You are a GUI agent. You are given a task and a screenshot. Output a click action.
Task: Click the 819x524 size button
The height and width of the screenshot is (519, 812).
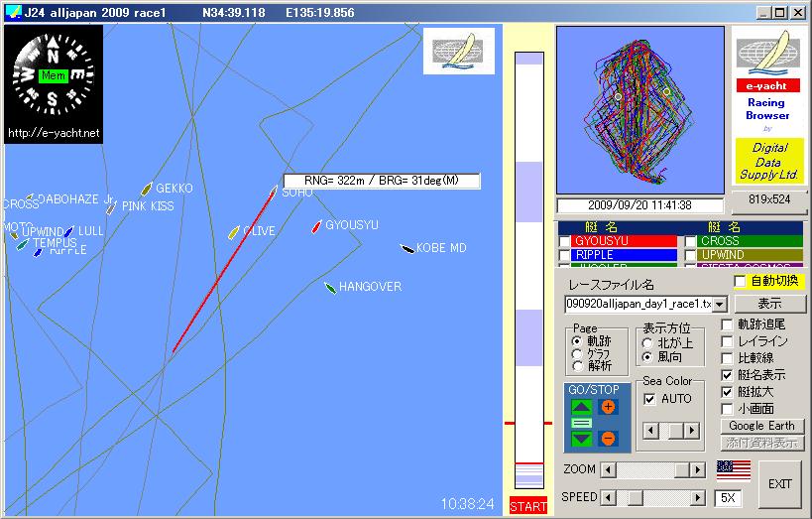[x=769, y=199]
